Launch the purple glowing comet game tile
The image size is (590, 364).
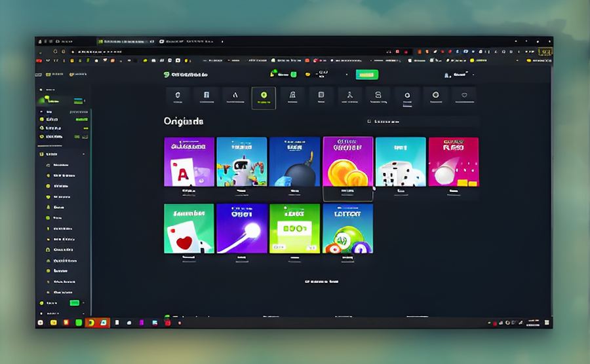tap(241, 228)
